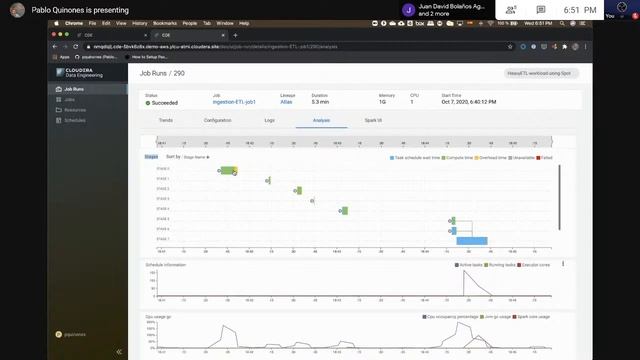Open the Chrome View menu
Image resolution: width=640 pixels, height=360 pixels.
[121, 24]
